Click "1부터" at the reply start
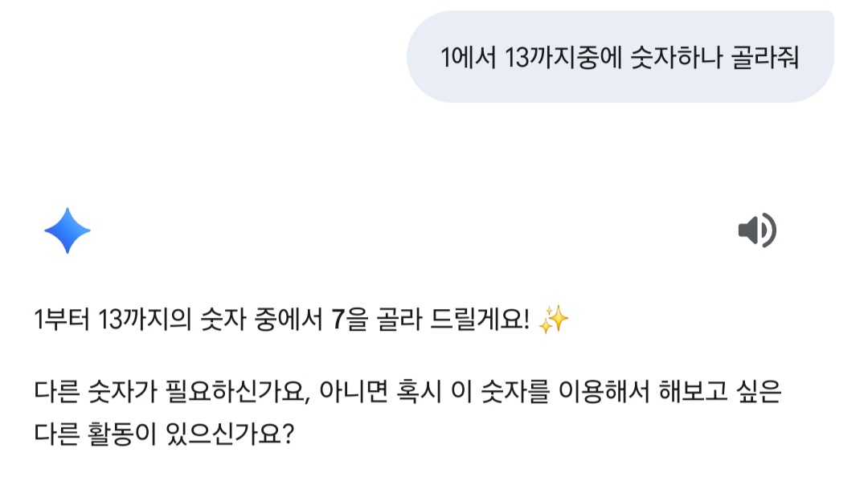 point(60,321)
